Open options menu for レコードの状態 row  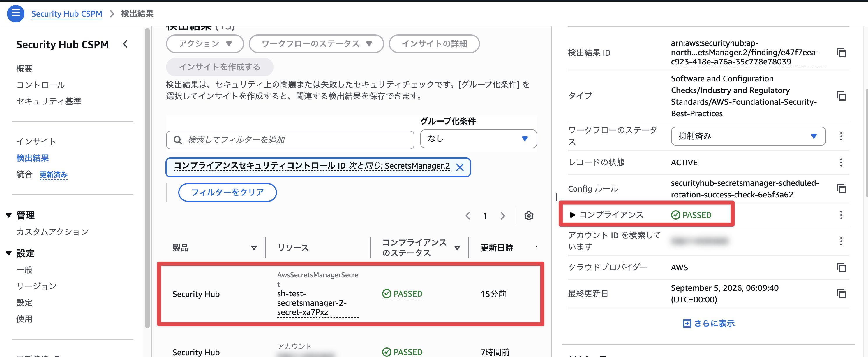(x=841, y=162)
